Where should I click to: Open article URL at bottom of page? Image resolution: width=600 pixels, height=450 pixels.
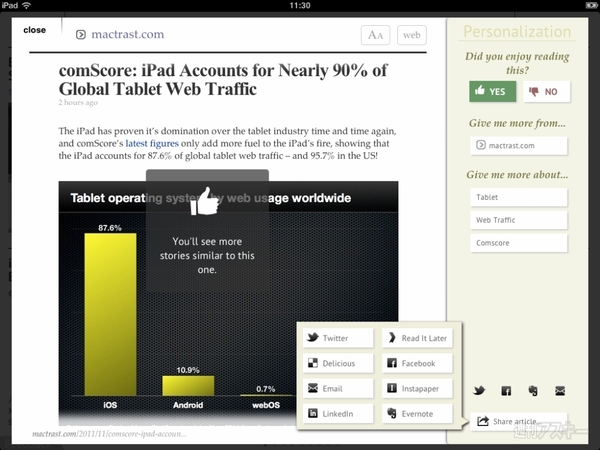(x=109, y=434)
